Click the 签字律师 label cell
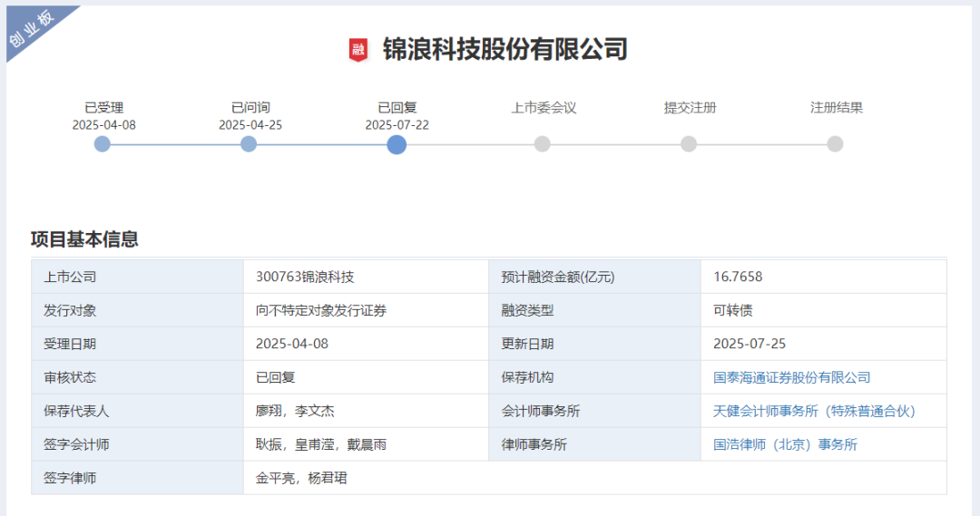Image resolution: width=980 pixels, height=516 pixels. [138, 479]
